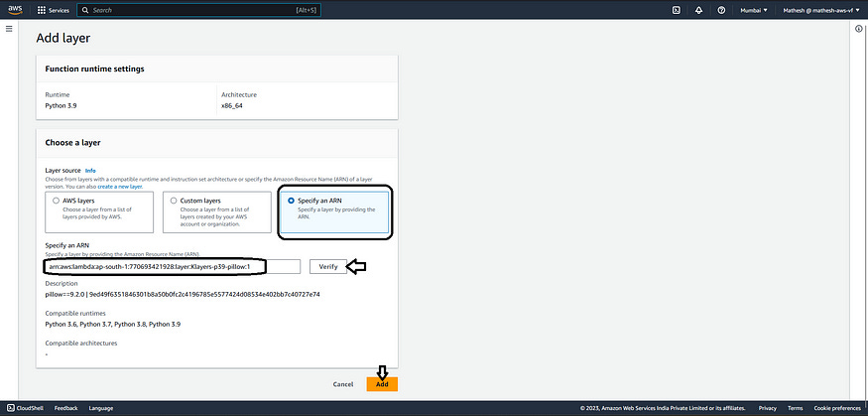Open the Mumbai region dropdown
The height and width of the screenshot is (416, 868).
click(753, 10)
